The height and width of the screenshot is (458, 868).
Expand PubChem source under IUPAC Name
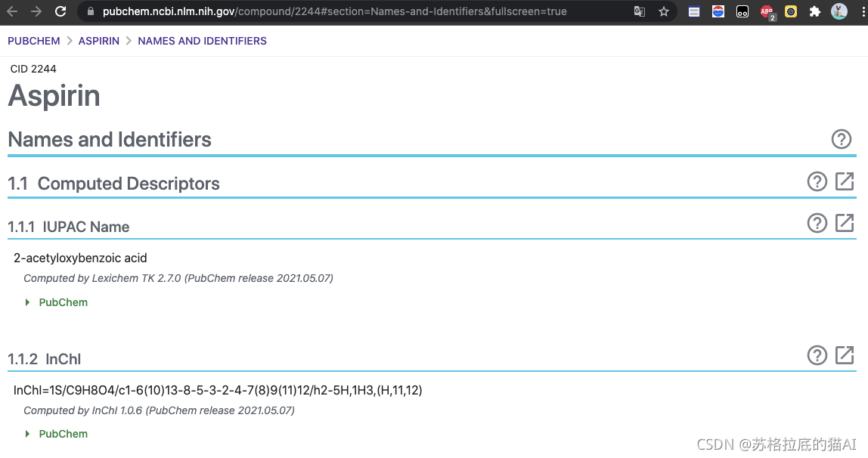[57, 302]
